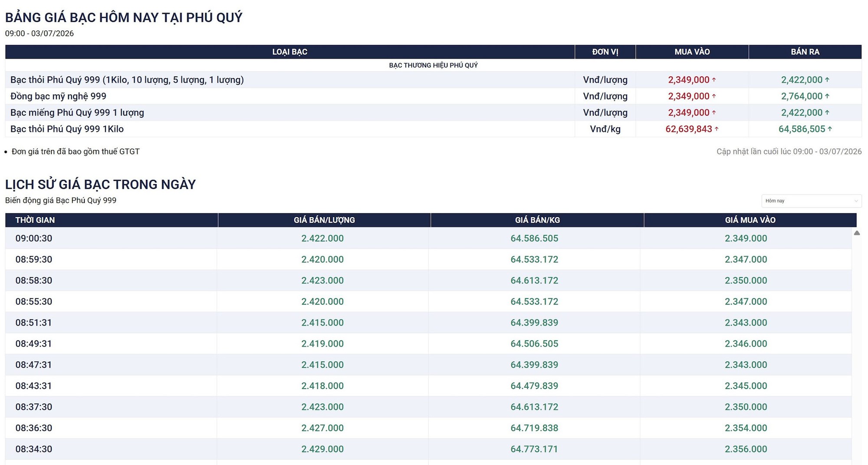Click the 08:51:31 history row time
The width and height of the screenshot is (868, 465).
click(x=33, y=323)
